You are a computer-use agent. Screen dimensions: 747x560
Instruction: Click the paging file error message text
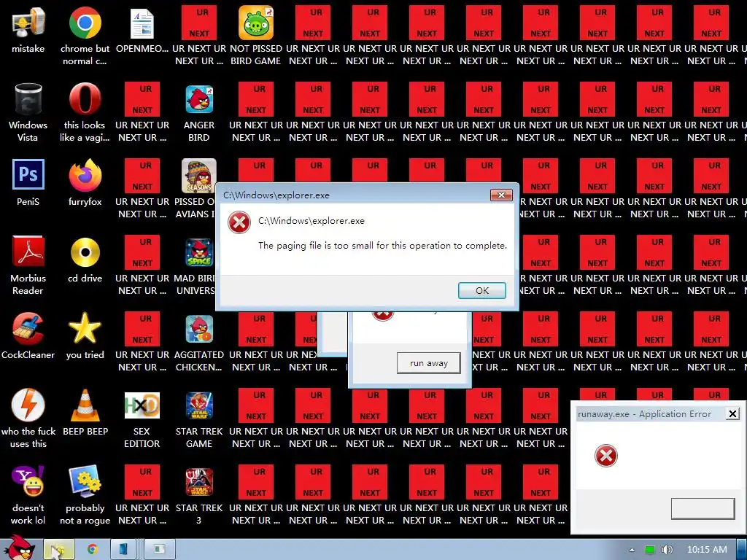click(x=382, y=246)
